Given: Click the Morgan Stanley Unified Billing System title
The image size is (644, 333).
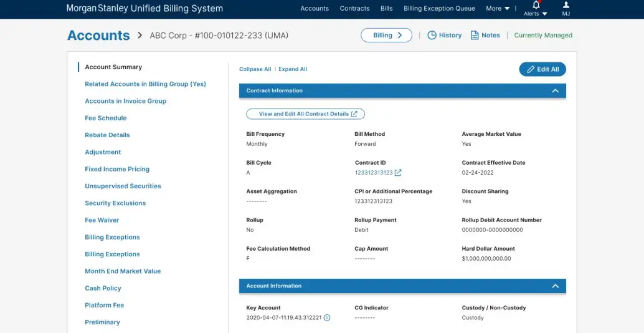Looking at the screenshot, I should click(x=144, y=8).
